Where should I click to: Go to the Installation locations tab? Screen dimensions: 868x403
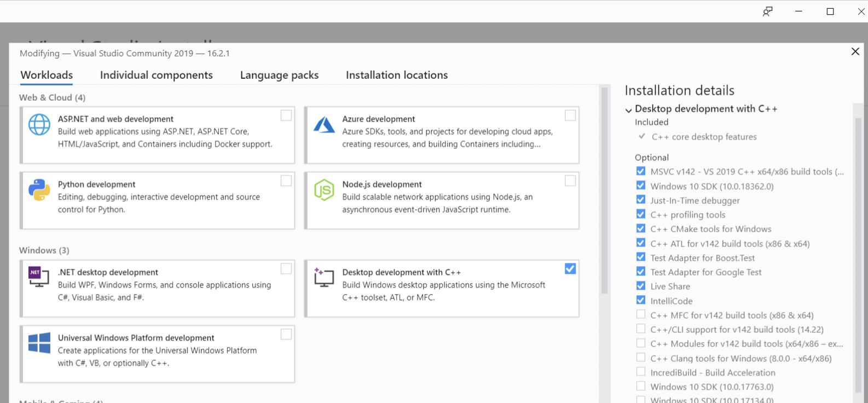pyautogui.click(x=397, y=75)
